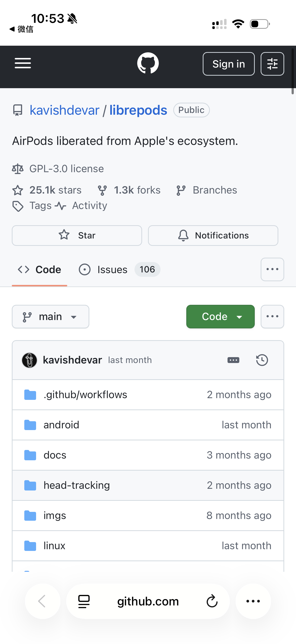Go to the GitHub homepage logo
Viewport: 296px width, 644px height.
click(148, 63)
